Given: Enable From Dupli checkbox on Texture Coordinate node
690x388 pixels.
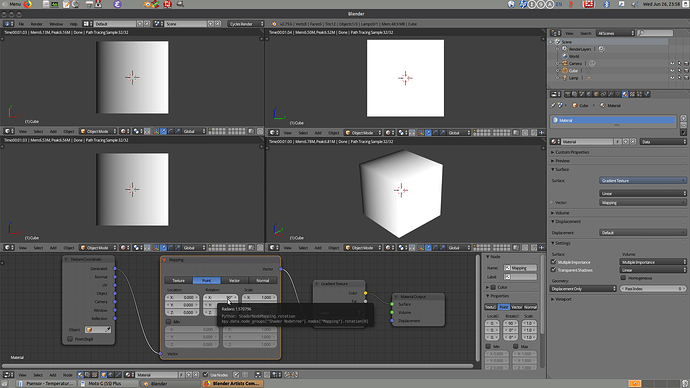Looking at the screenshot, I should coord(70,339).
